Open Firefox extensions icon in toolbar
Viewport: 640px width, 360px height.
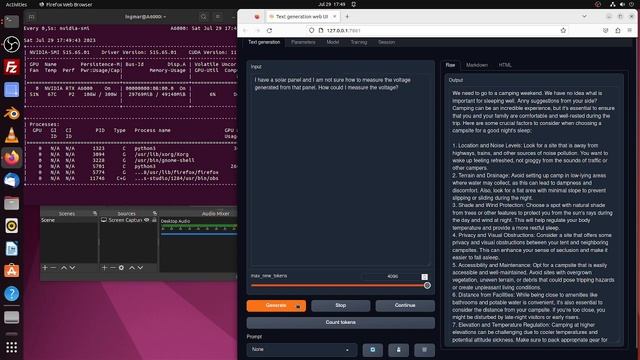(x=618, y=31)
